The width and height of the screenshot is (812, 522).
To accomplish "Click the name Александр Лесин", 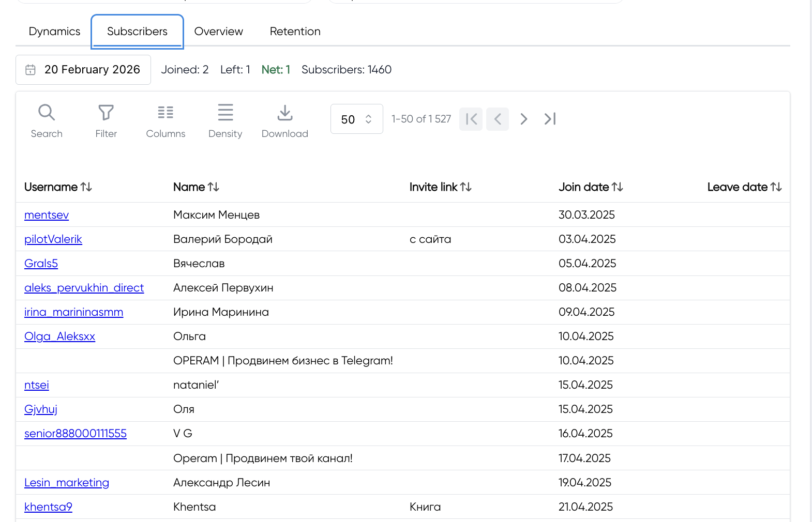I will tap(222, 483).
